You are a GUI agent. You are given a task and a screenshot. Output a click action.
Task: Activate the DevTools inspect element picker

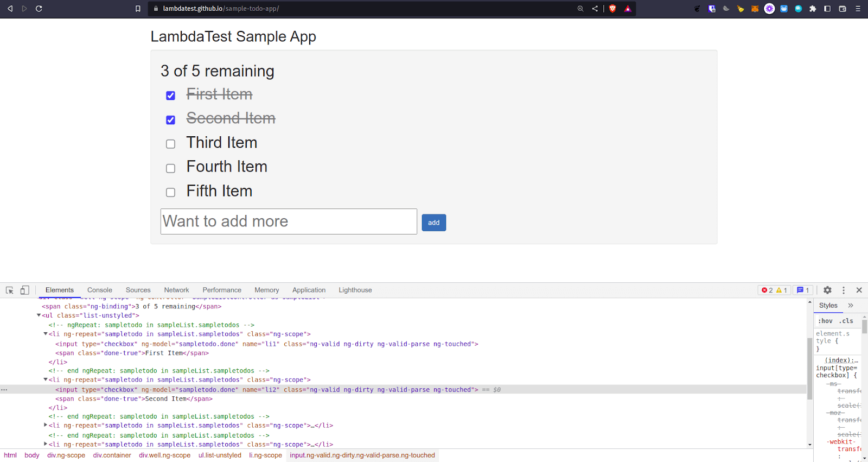pyautogui.click(x=9, y=290)
